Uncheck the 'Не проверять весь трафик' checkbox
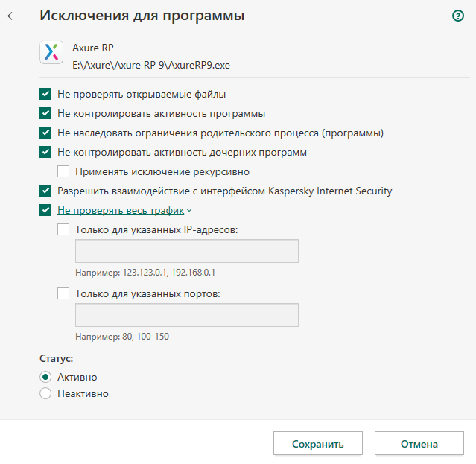 [x=45, y=210]
